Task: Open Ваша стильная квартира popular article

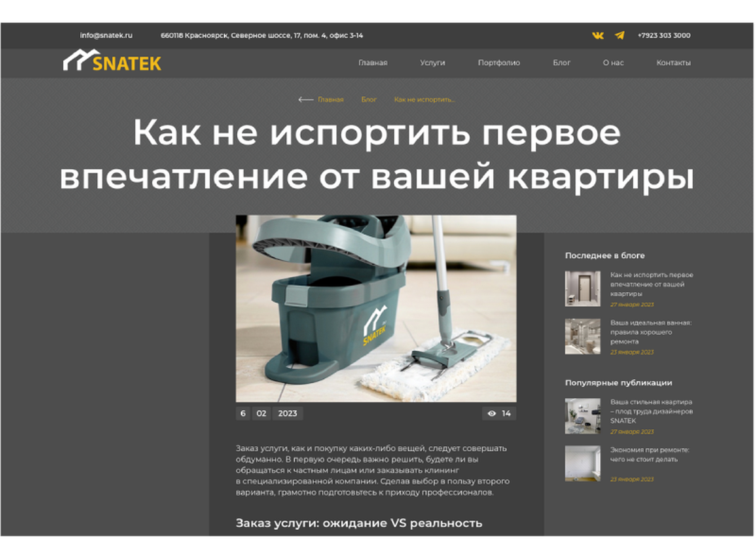Action: (651, 411)
